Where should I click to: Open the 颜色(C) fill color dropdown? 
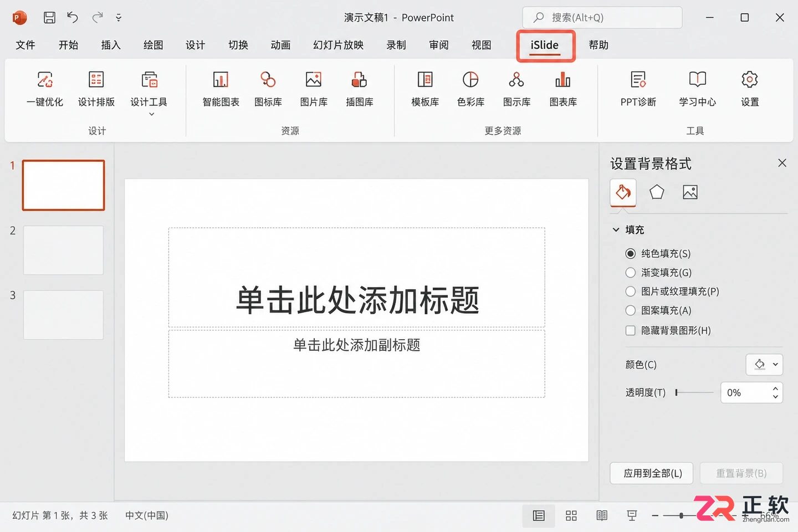point(764,365)
